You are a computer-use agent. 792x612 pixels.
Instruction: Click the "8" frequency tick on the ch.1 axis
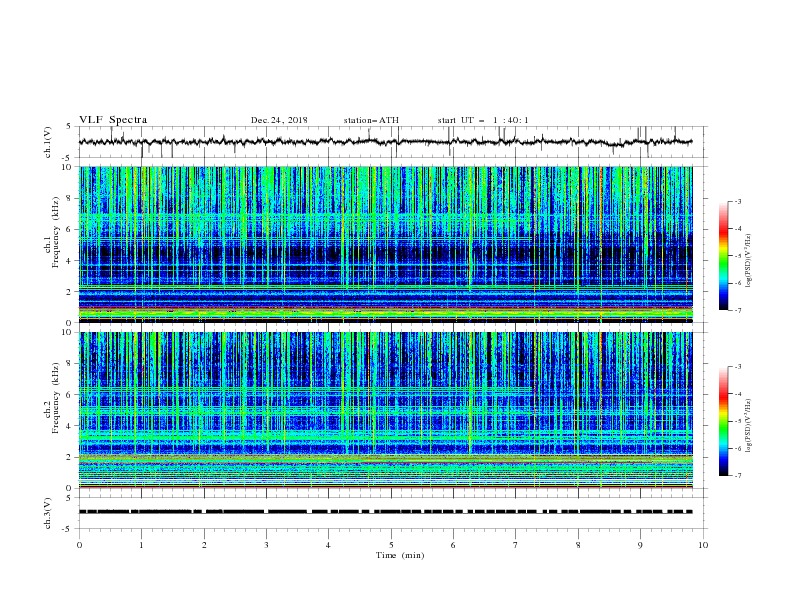(x=70, y=198)
